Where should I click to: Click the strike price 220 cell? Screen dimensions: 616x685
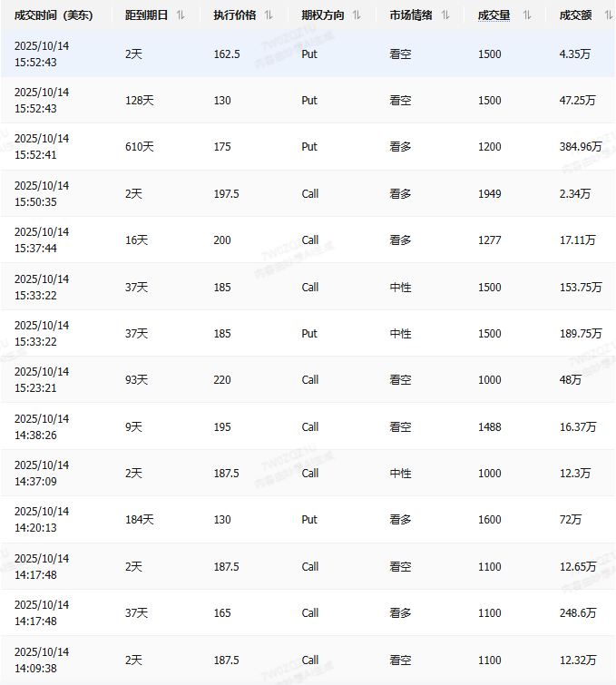[x=222, y=380]
